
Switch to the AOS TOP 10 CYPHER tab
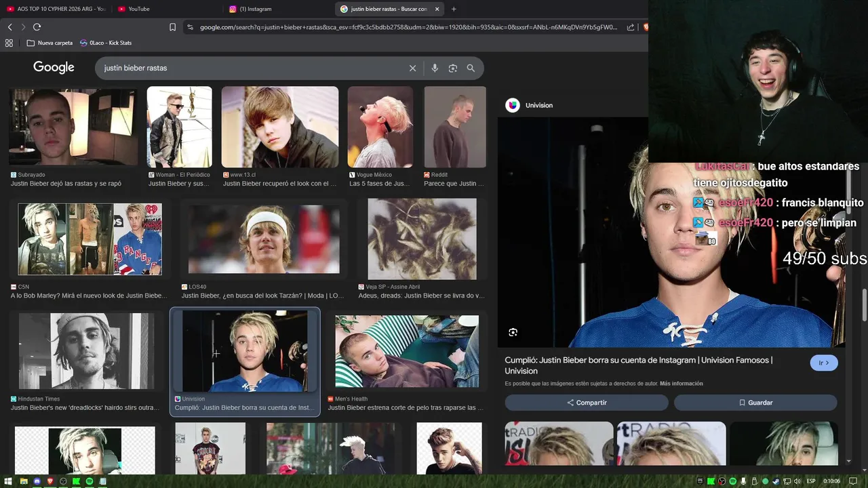pyautogui.click(x=56, y=9)
